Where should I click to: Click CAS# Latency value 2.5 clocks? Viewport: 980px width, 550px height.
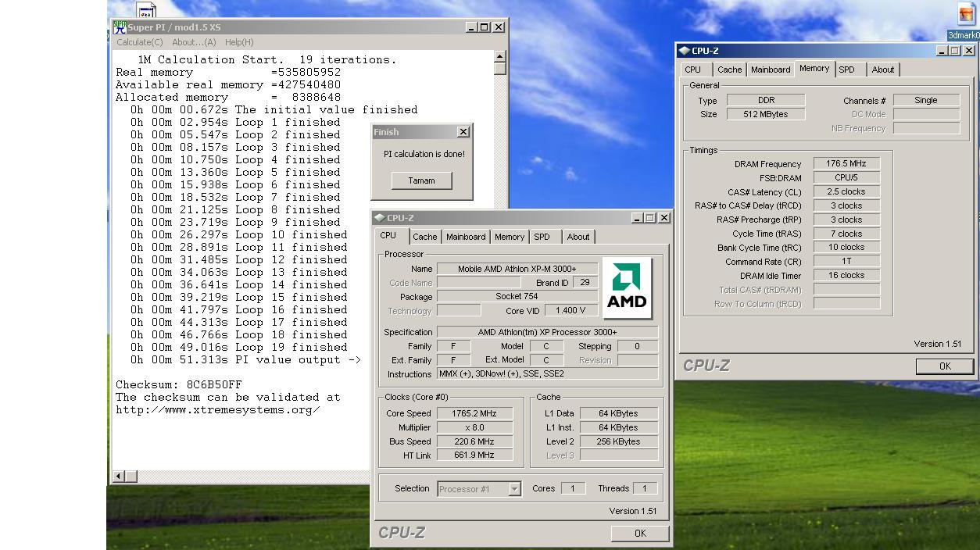point(846,191)
